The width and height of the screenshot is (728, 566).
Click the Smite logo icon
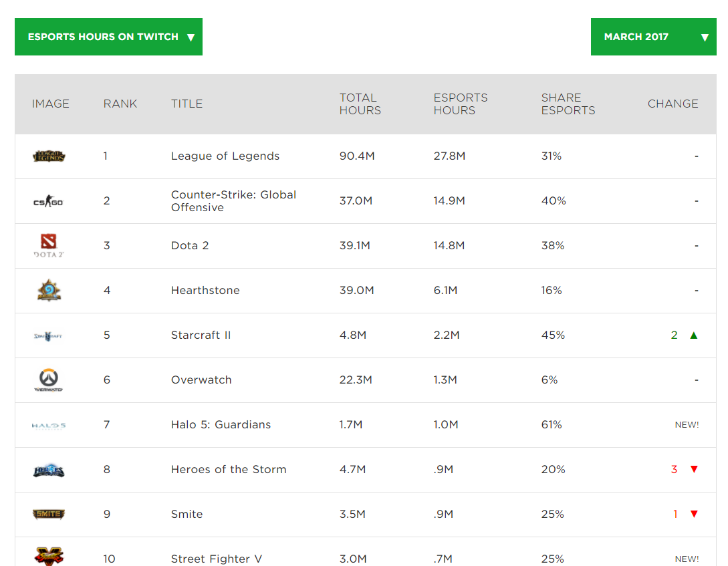point(49,515)
